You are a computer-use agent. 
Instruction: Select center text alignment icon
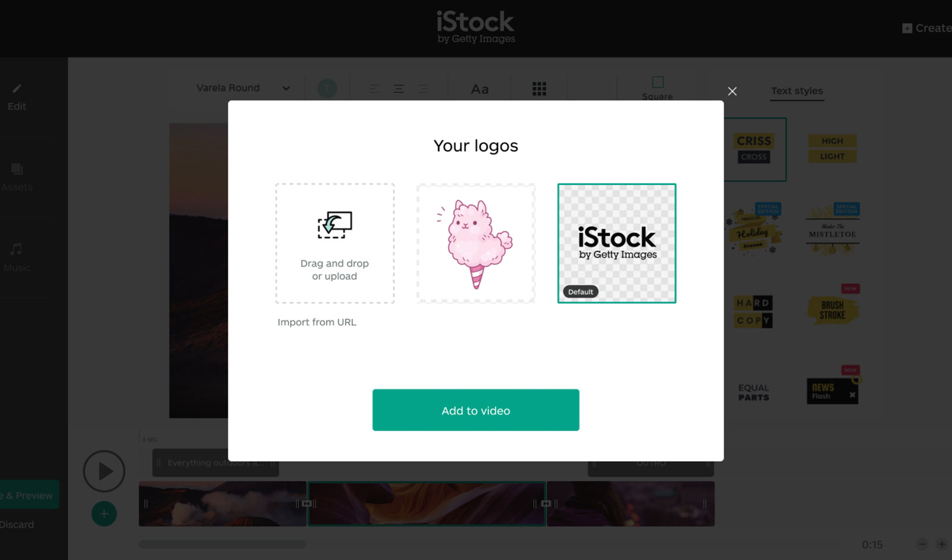(399, 89)
